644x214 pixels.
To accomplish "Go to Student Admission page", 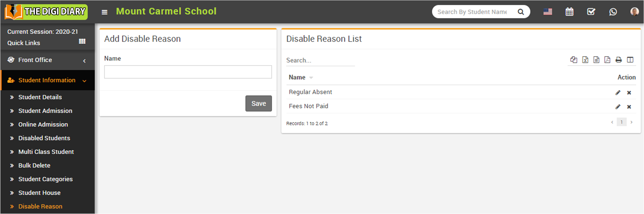I will [x=45, y=111].
